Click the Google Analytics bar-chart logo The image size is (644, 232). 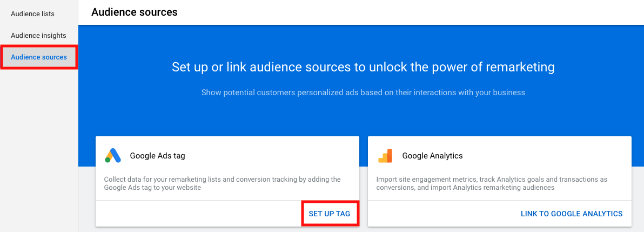385,156
